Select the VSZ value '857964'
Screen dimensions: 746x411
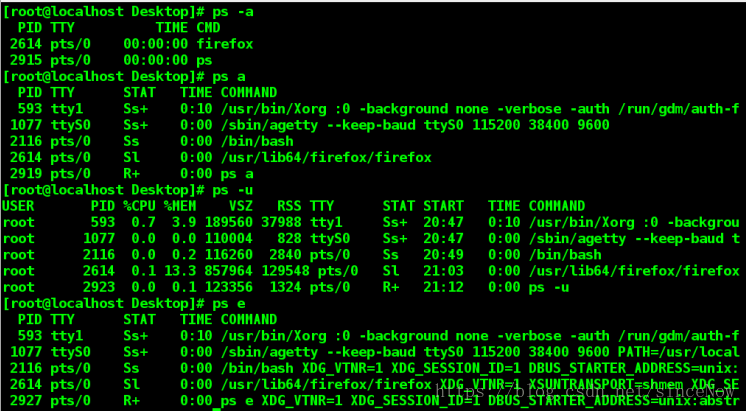[x=229, y=271]
